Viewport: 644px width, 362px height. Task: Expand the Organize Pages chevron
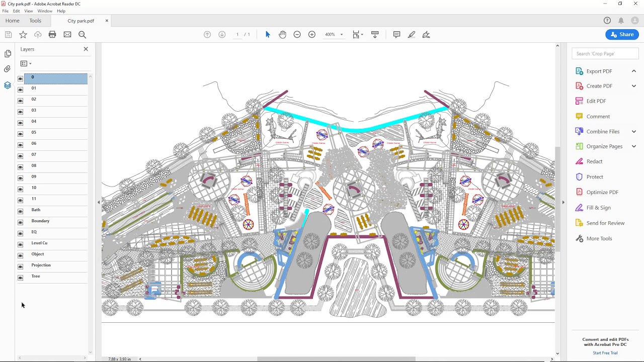click(x=634, y=146)
